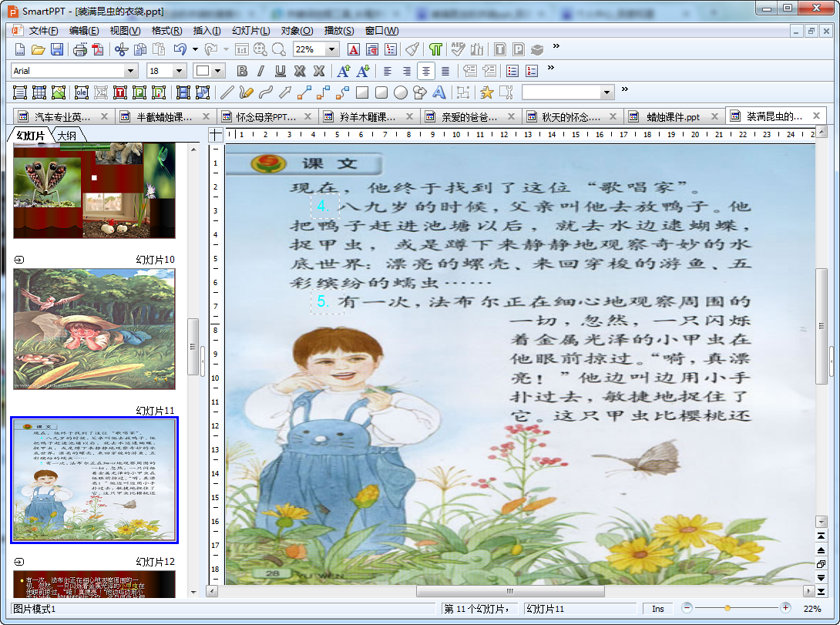Close the 汽车专业英... document tab

pyautogui.click(x=105, y=116)
